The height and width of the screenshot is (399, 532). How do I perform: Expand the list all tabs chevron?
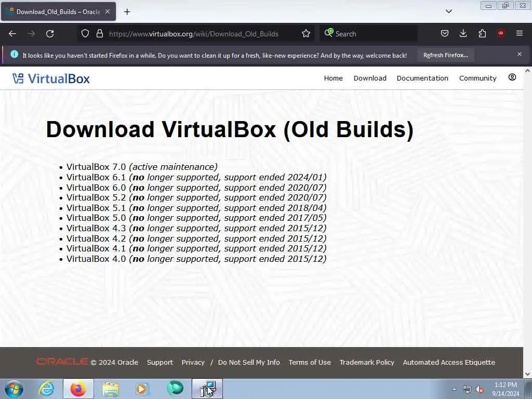(x=448, y=11)
